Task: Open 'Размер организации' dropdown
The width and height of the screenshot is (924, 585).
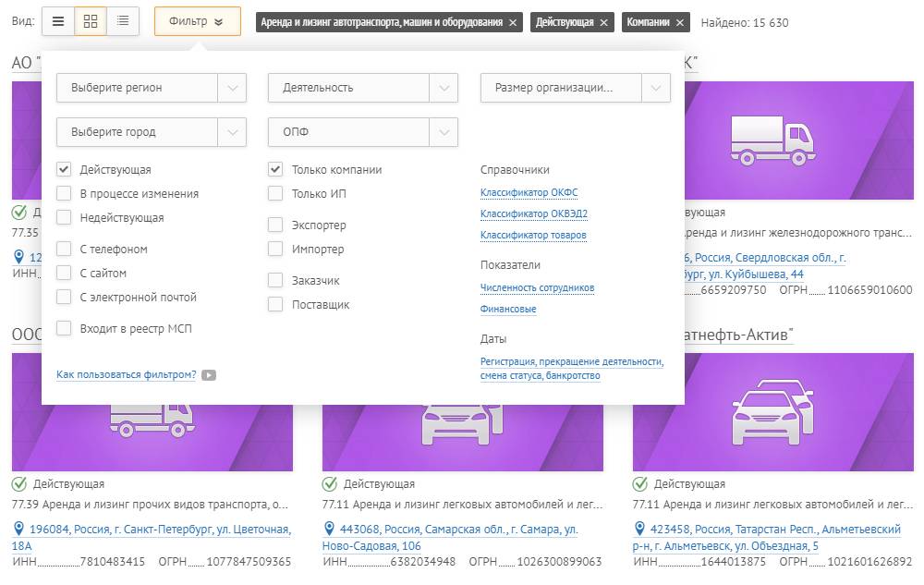Action: [575, 88]
